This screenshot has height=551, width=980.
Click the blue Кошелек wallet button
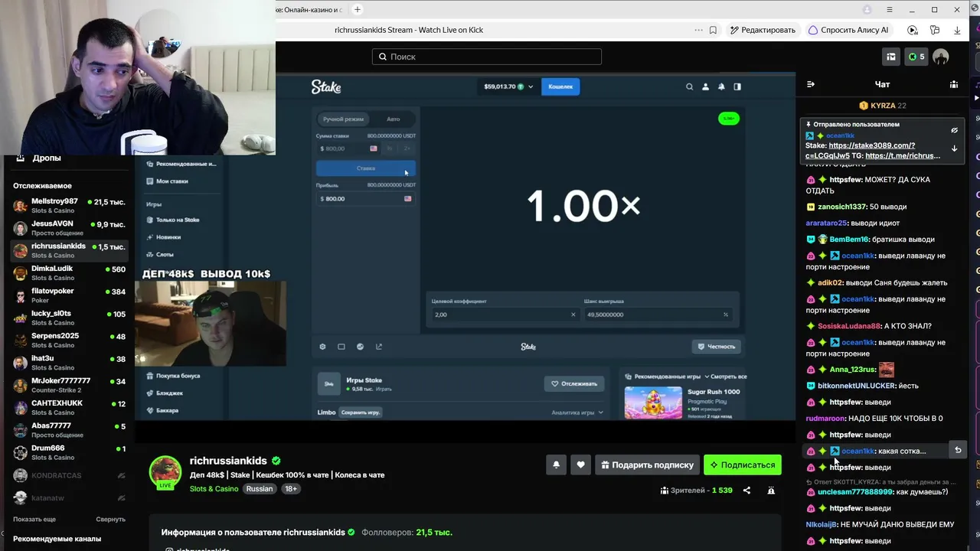point(560,86)
